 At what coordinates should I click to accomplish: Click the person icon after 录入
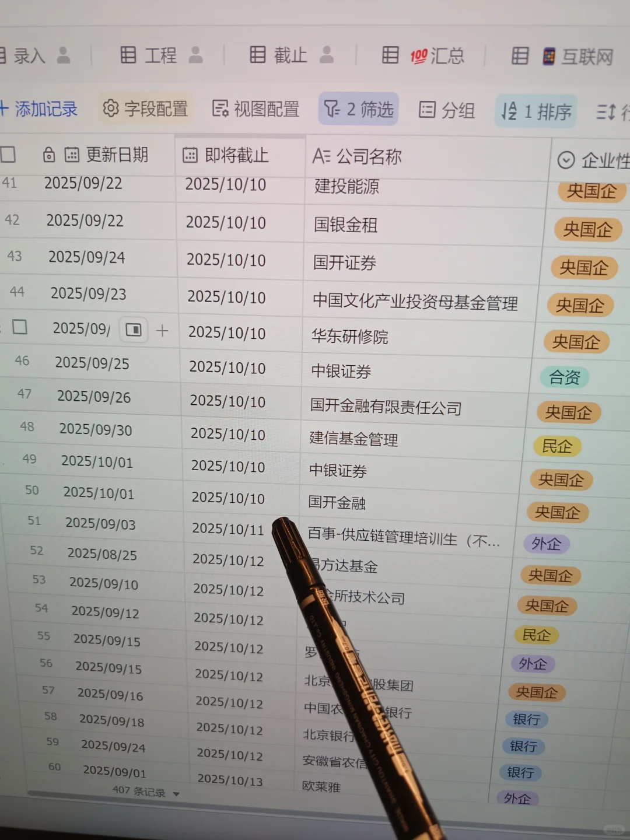click(63, 55)
